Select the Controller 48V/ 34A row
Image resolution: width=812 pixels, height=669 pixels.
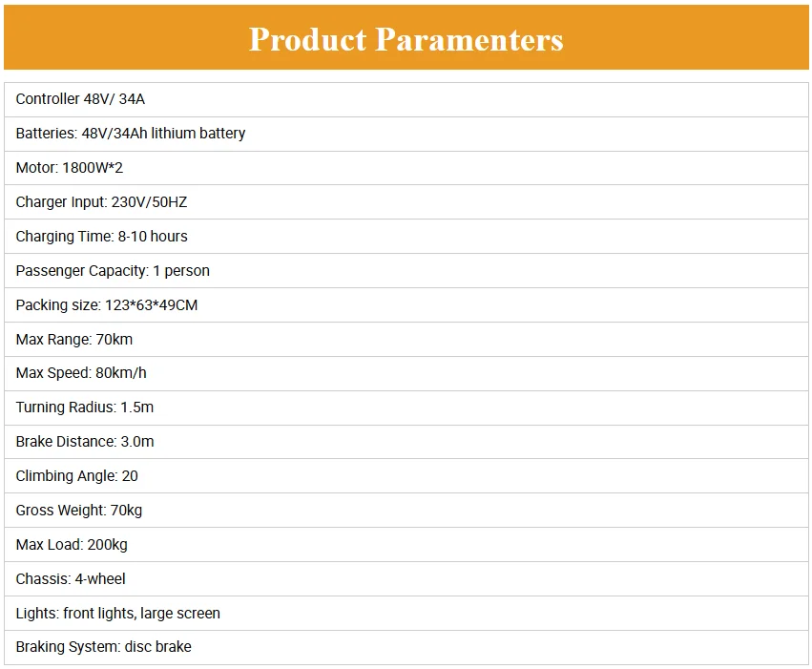point(406,99)
